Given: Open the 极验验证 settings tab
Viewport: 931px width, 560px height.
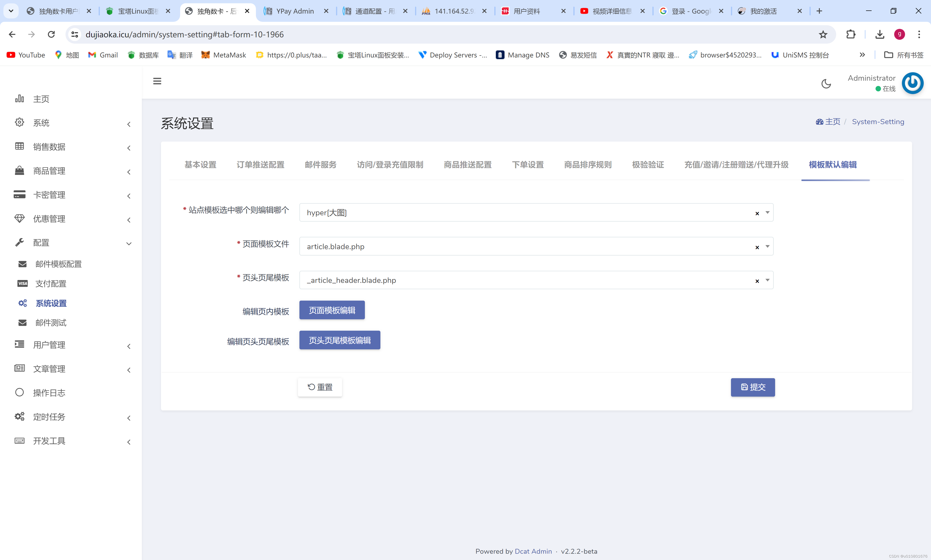Looking at the screenshot, I should (x=647, y=165).
